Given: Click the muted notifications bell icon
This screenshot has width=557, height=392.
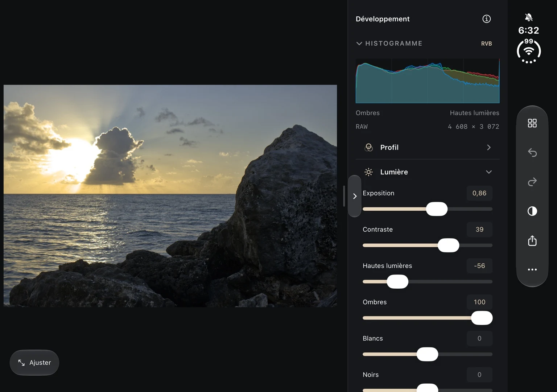Looking at the screenshot, I should [x=529, y=17].
